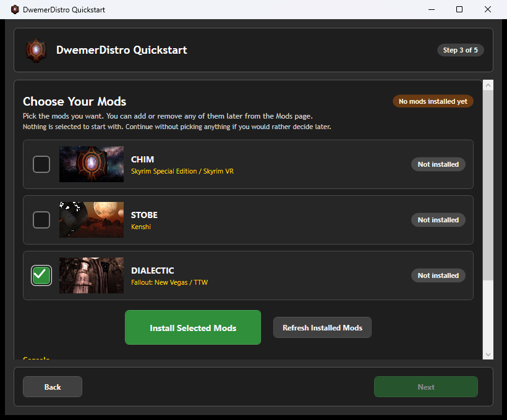The image size is (507, 420).
Task: Click STOBE's 'Not installed' status badge
Action: [x=438, y=220]
